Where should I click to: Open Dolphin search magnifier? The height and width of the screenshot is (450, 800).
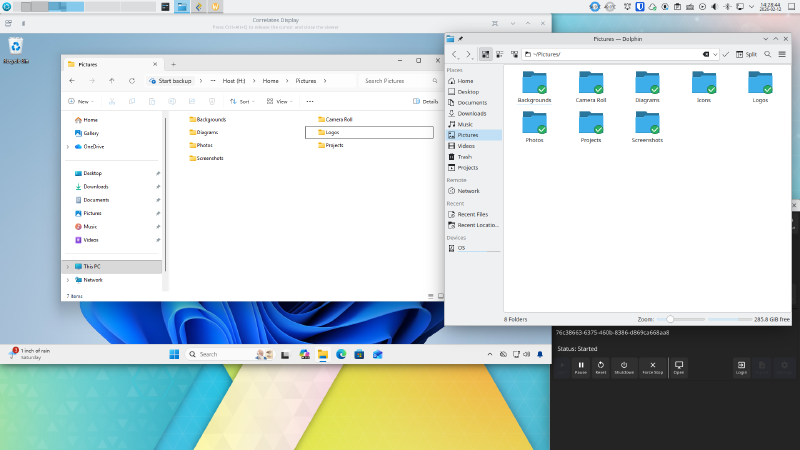pyautogui.click(x=767, y=54)
